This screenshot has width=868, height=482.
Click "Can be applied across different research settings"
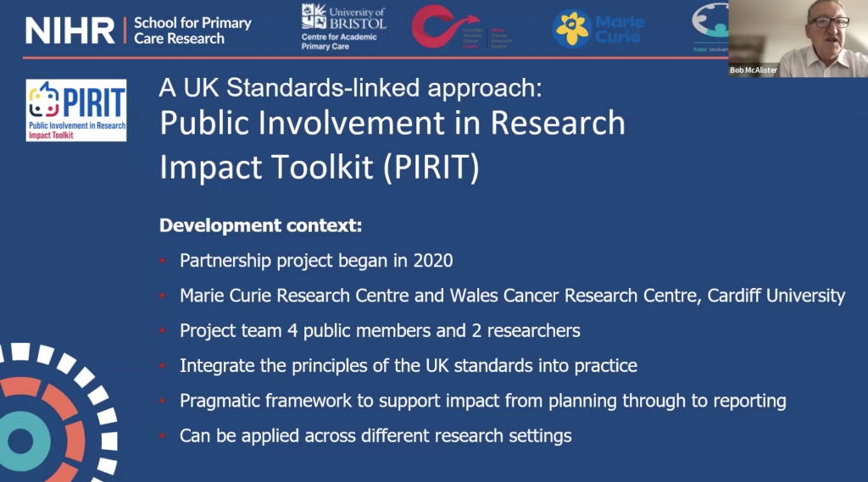(376, 436)
